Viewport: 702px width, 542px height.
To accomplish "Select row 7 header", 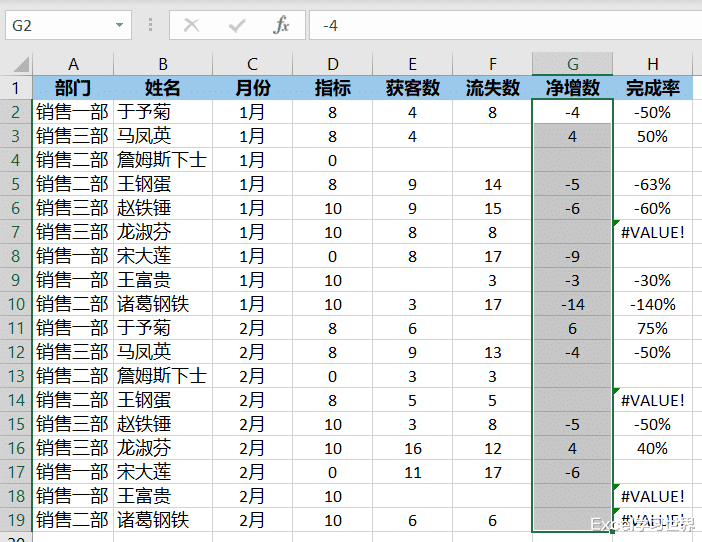I will tap(16, 232).
